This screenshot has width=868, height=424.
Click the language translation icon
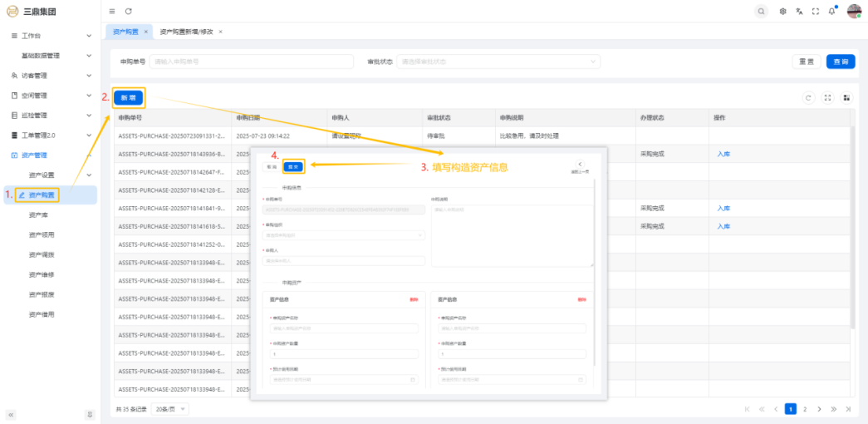(x=799, y=11)
